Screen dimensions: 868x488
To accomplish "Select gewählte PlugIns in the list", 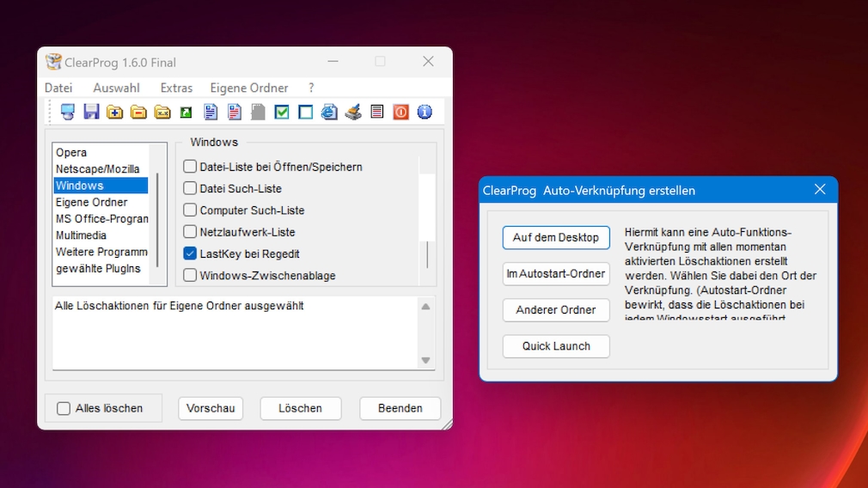I will pyautogui.click(x=101, y=268).
